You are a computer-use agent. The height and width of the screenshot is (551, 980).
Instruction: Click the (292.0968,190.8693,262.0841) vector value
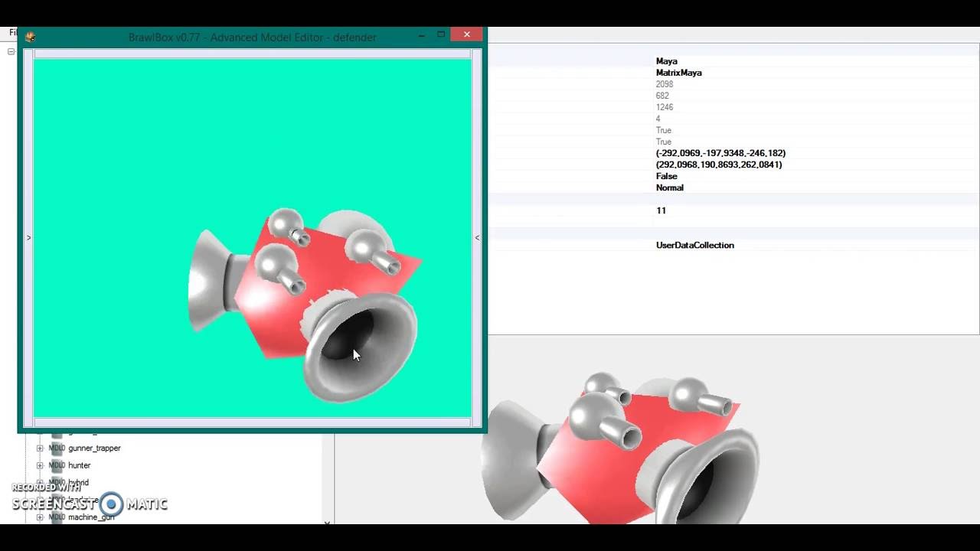click(719, 165)
